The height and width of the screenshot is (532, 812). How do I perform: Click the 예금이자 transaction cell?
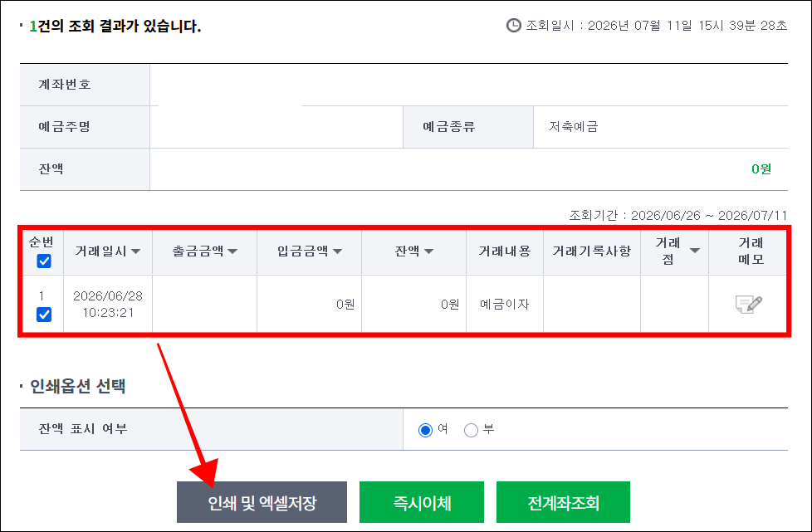point(505,305)
